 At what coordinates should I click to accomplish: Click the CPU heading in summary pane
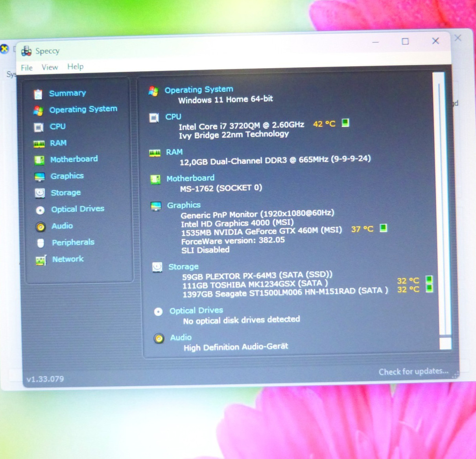click(x=173, y=117)
